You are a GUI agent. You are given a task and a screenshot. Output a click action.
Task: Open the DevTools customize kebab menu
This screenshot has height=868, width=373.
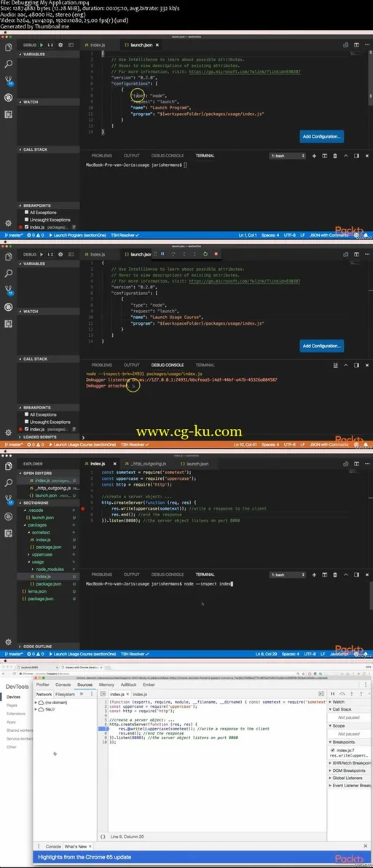pyautogui.click(x=367, y=684)
